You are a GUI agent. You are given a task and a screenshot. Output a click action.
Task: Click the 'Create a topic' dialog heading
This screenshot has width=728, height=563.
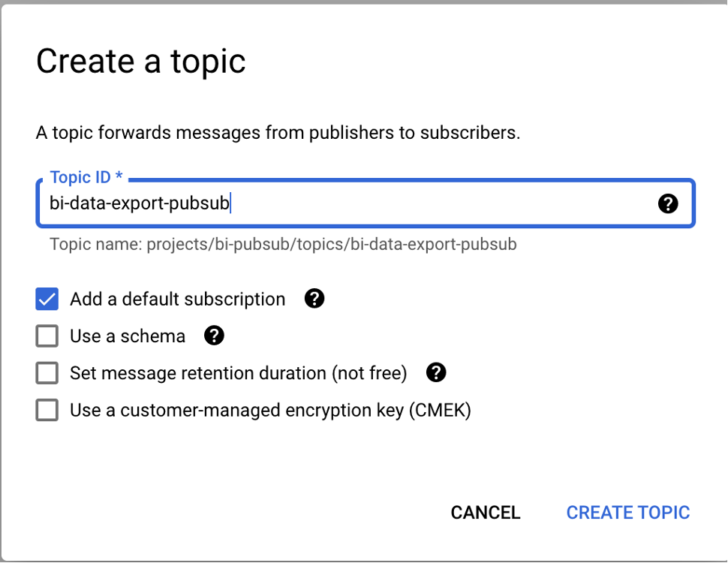(141, 62)
